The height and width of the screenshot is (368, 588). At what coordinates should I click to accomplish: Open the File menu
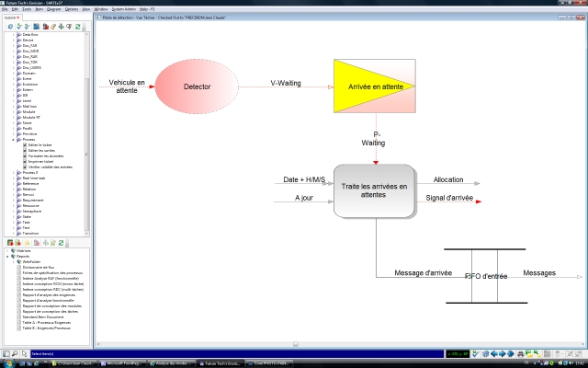coord(5,9)
